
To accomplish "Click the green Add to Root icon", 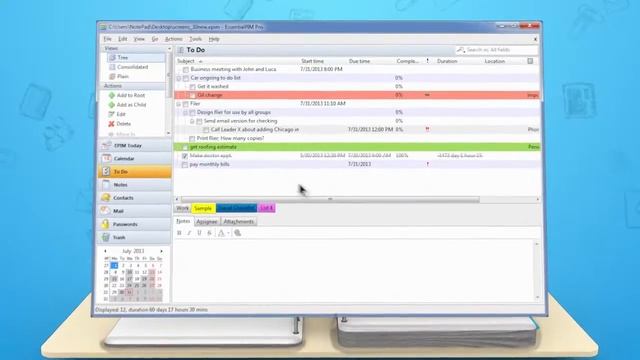I will pos(111,95).
